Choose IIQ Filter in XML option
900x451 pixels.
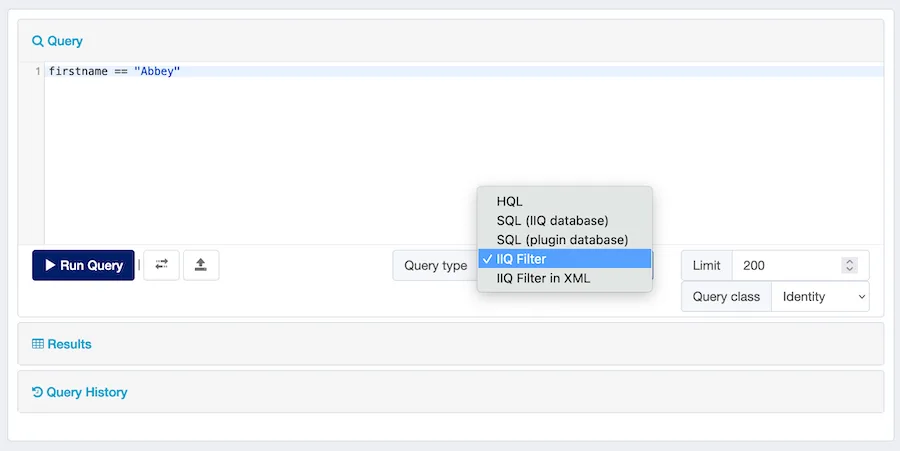(543, 278)
